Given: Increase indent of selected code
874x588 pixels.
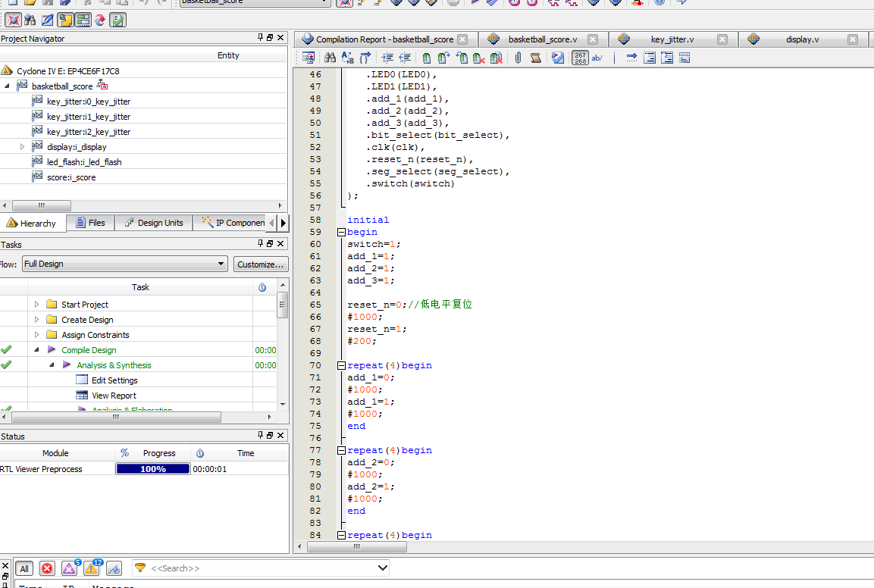Looking at the screenshot, I should coord(387,58).
